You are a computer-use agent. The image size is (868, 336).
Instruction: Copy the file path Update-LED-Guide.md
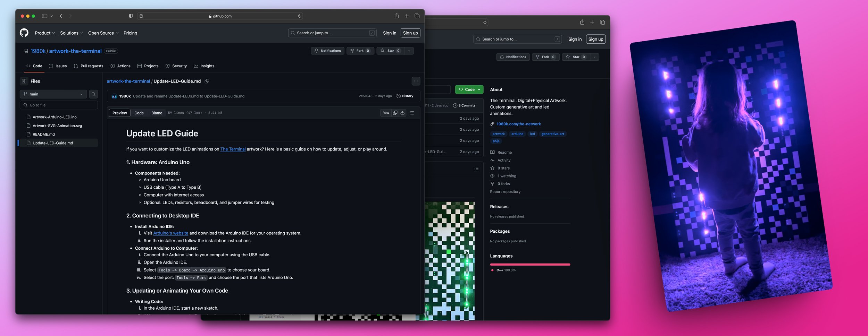coord(207,81)
